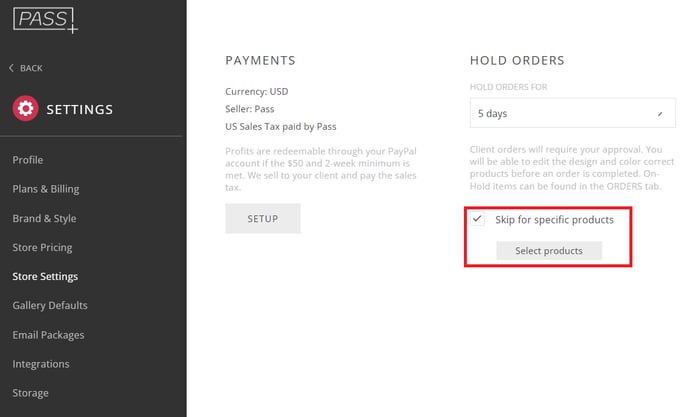Viewport: 688px width, 417px height.
Task: Click the Back chevron arrow
Action: click(12, 68)
